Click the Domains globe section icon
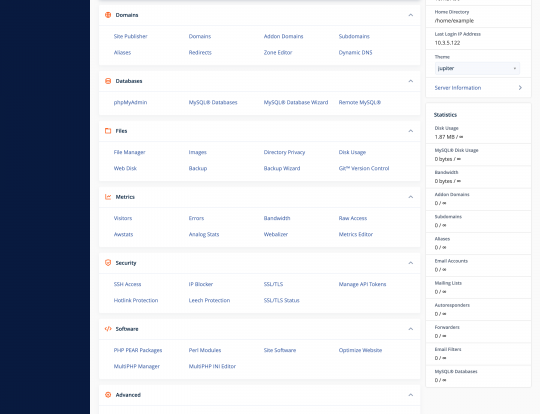Viewport: 540px width, 414px height. click(x=108, y=15)
